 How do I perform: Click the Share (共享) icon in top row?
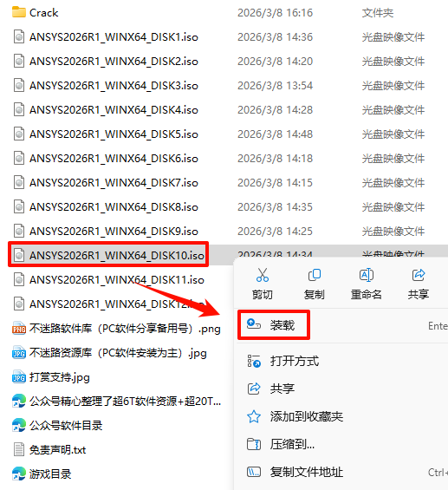[x=419, y=275]
